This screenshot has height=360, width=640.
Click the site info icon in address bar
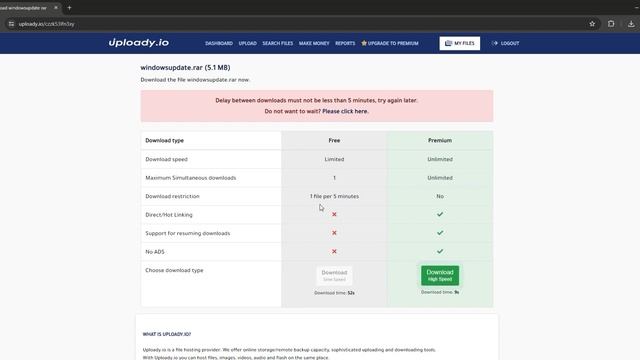[x=11, y=24]
